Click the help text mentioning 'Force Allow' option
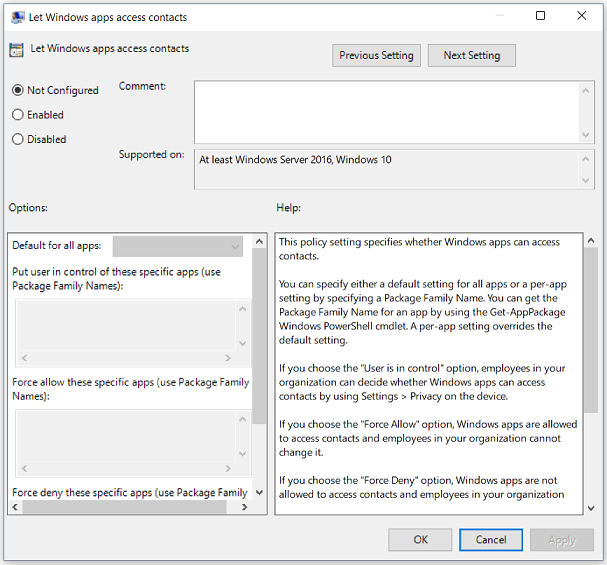The width and height of the screenshot is (607, 565). pos(428,438)
